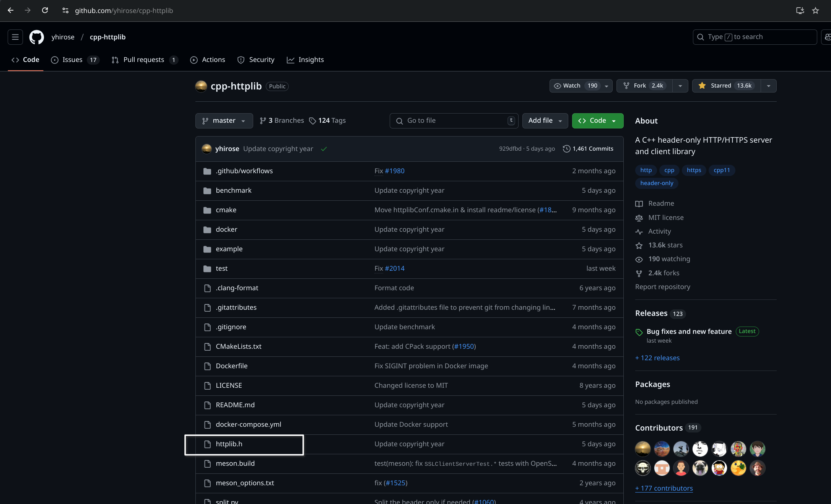This screenshot has height=504, width=831.
Task: Expand the Fork options arrow
Action: pos(680,86)
